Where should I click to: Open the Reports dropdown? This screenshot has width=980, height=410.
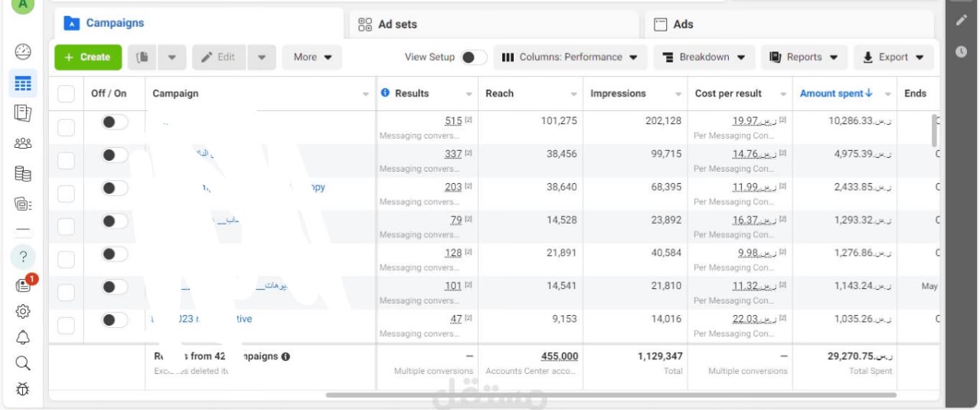click(x=804, y=57)
